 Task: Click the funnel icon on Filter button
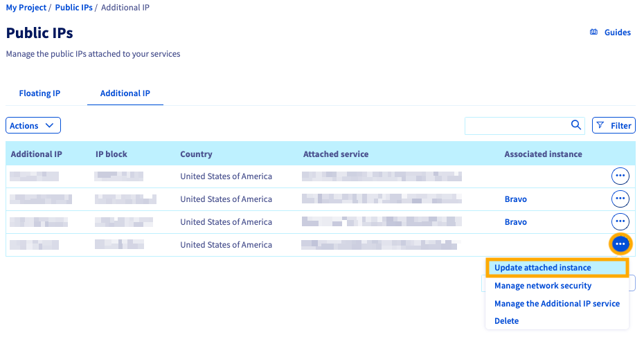(x=600, y=125)
